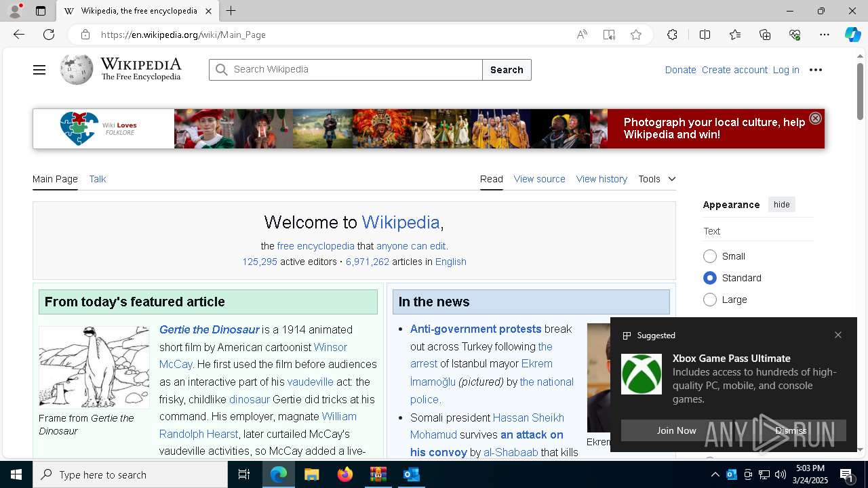Click the Windows taskbar search box
The width and height of the screenshot is (868, 488).
pyautogui.click(x=130, y=474)
